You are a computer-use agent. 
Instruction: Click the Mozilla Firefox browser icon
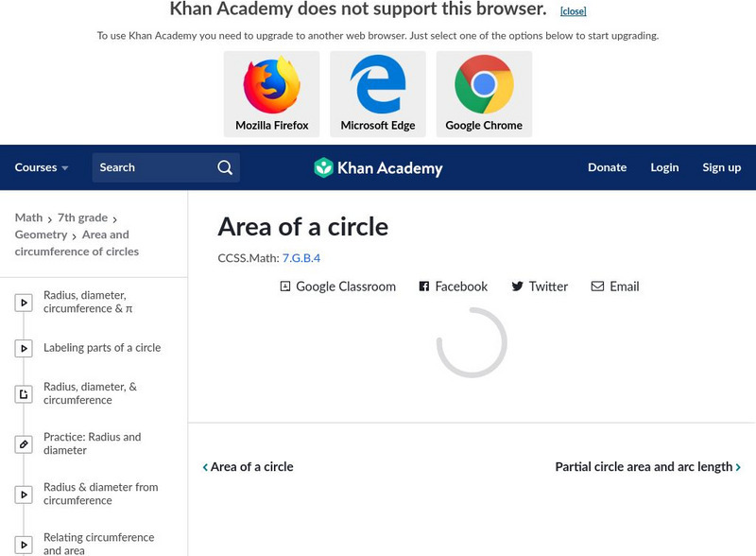[272, 85]
